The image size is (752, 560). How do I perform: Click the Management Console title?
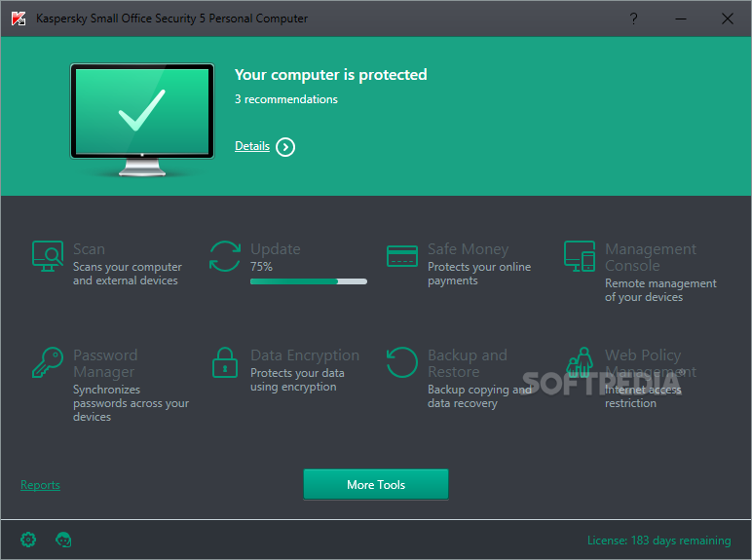(x=651, y=257)
